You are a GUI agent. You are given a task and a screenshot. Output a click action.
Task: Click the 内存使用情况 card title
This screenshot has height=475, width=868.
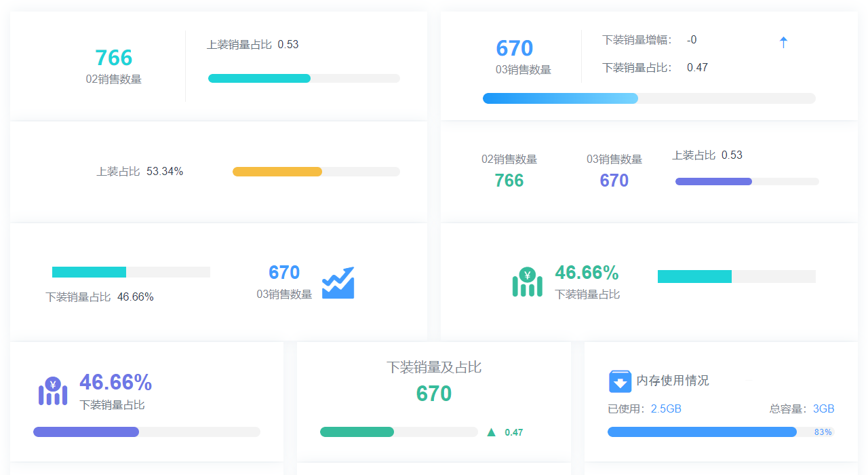tap(671, 381)
